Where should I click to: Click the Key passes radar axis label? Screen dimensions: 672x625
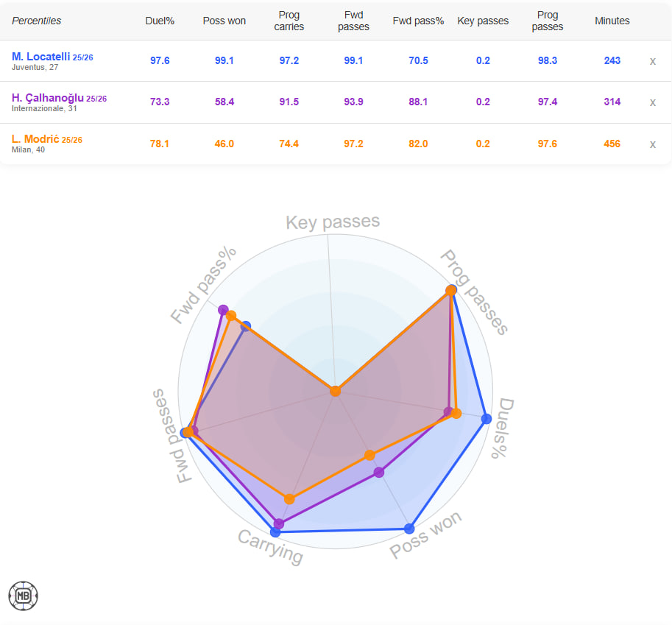pyautogui.click(x=333, y=222)
